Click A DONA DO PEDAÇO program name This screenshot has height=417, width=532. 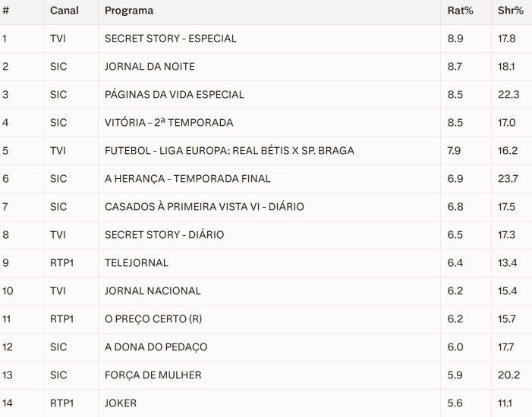click(156, 347)
